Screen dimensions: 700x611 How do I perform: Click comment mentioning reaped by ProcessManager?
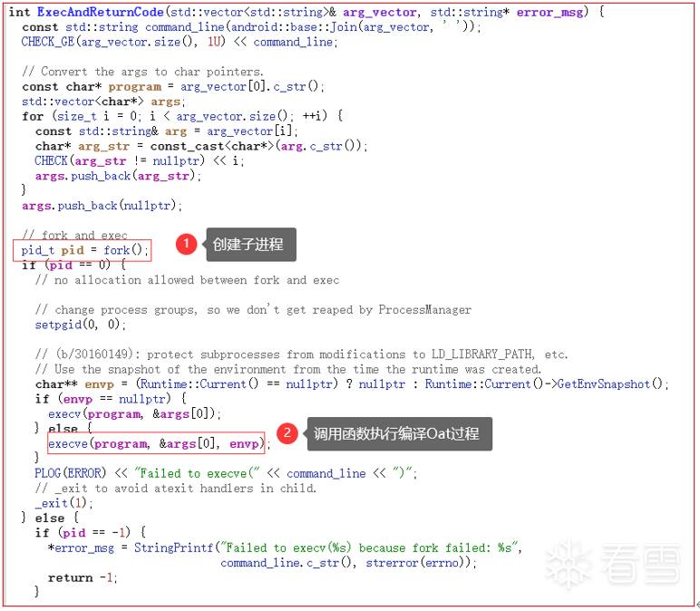[x=253, y=310]
